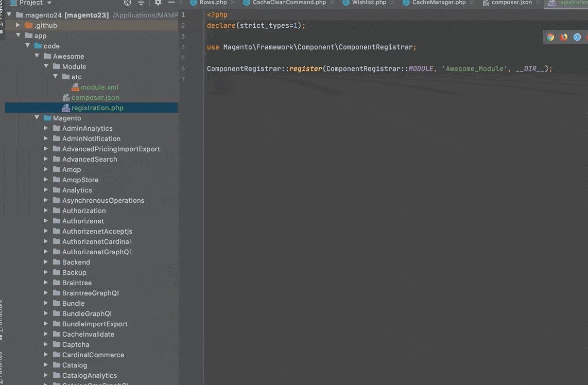The width and height of the screenshot is (588, 385).
Task: Click the collapse all icon in Project panel
Action: (141, 3)
